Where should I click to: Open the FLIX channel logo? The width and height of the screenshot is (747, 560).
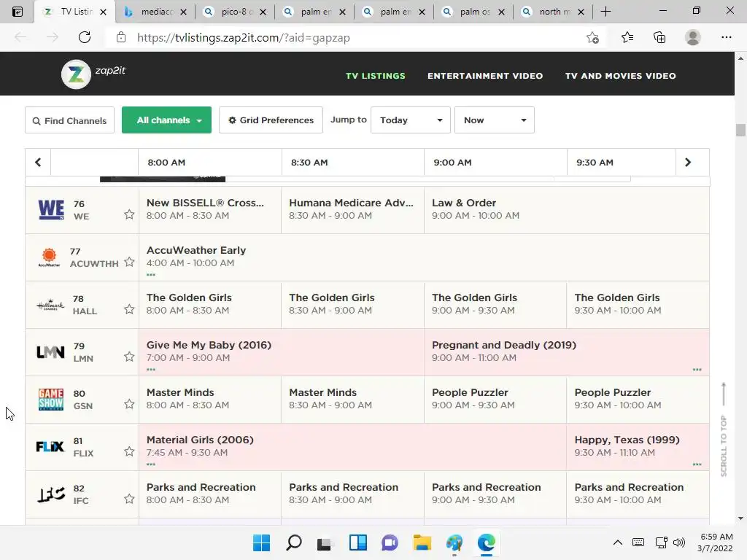pos(50,447)
